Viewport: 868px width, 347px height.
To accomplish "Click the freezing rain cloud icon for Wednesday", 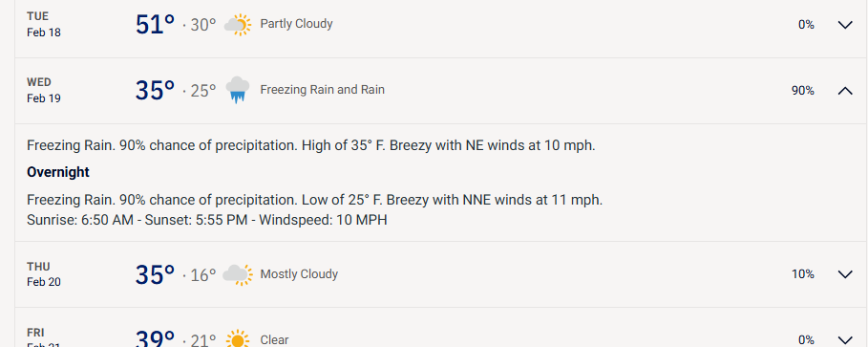I will click(x=238, y=91).
